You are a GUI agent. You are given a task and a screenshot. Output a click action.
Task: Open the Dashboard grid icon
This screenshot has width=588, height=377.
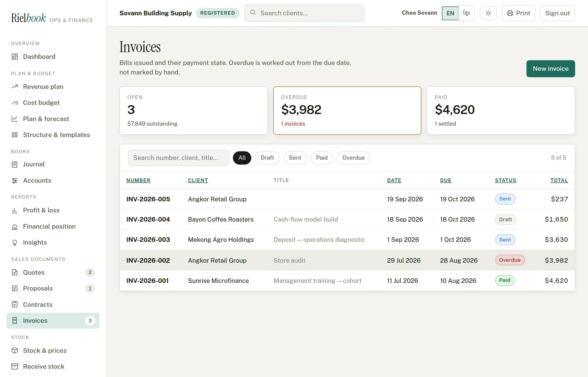tap(15, 57)
